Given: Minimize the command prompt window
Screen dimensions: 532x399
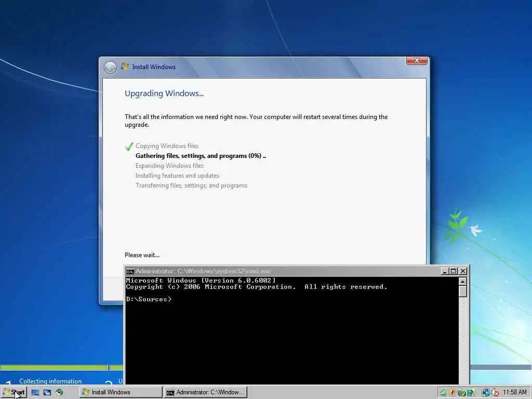Looking at the screenshot, I should coord(445,271).
